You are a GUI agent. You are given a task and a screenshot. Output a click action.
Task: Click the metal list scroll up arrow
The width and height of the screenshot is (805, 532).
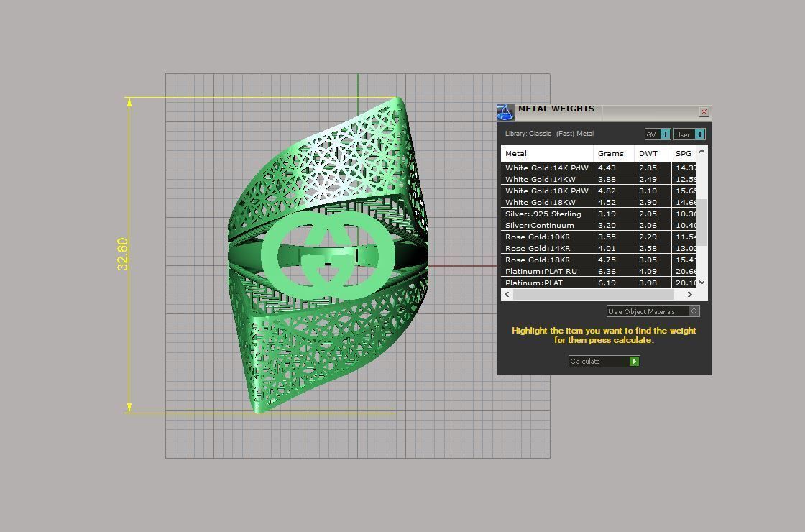(x=701, y=151)
